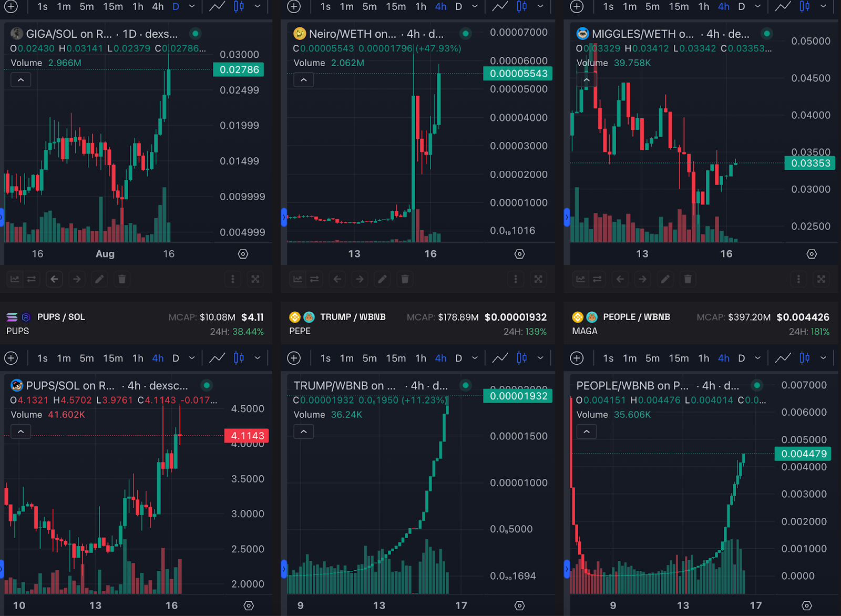
Task: Click trash icon below Neiro/WETH chart
Action: (x=405, y=279)
